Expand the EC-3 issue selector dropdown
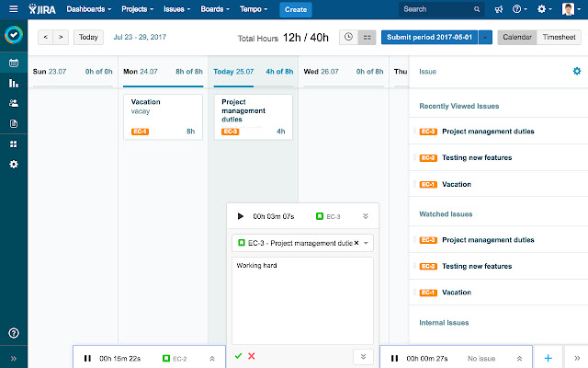Viewport: 588px width, 368px height. (367, 243)
